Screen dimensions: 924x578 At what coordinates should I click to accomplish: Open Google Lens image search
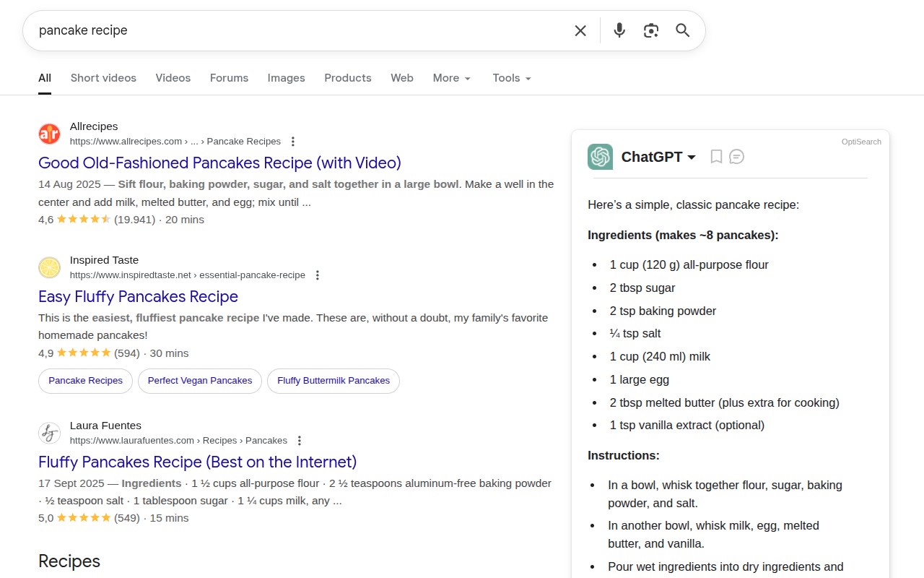point(650,30)
